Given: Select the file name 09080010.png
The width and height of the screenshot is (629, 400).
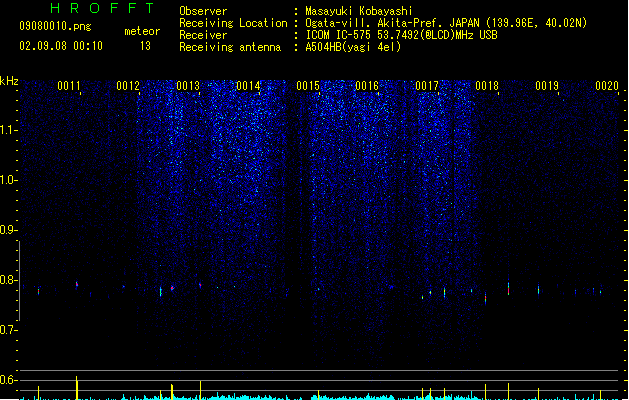Looking at the screenshot, I should point(55,26).
